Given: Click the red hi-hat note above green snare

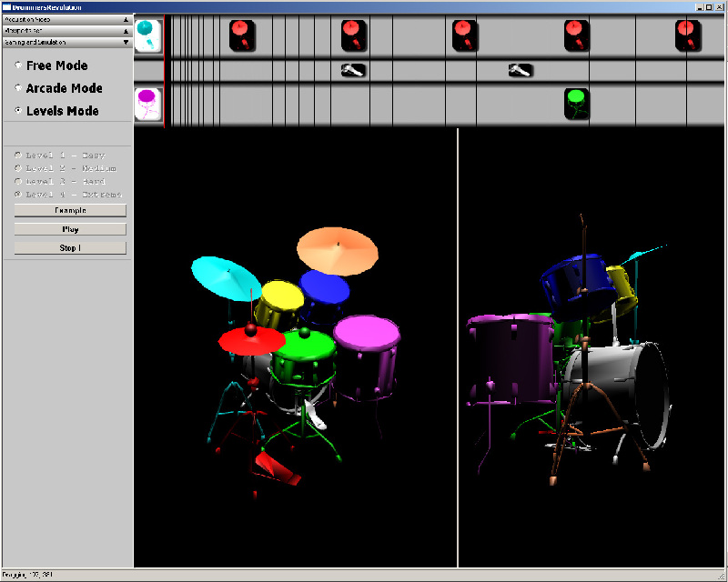Looking at the screenshot, I should [575, 35].
